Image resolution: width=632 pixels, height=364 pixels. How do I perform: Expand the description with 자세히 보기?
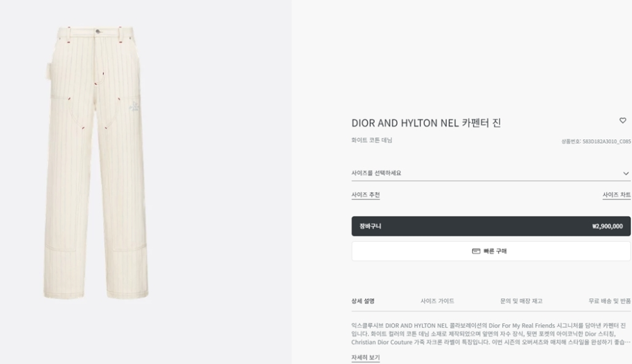pos(365,358)
